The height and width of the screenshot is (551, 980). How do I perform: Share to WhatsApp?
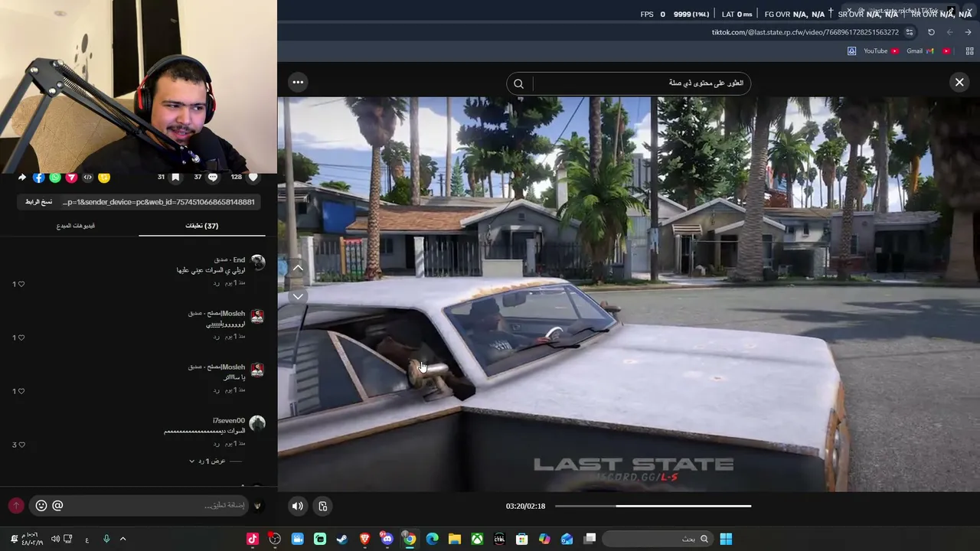point(55,177)
